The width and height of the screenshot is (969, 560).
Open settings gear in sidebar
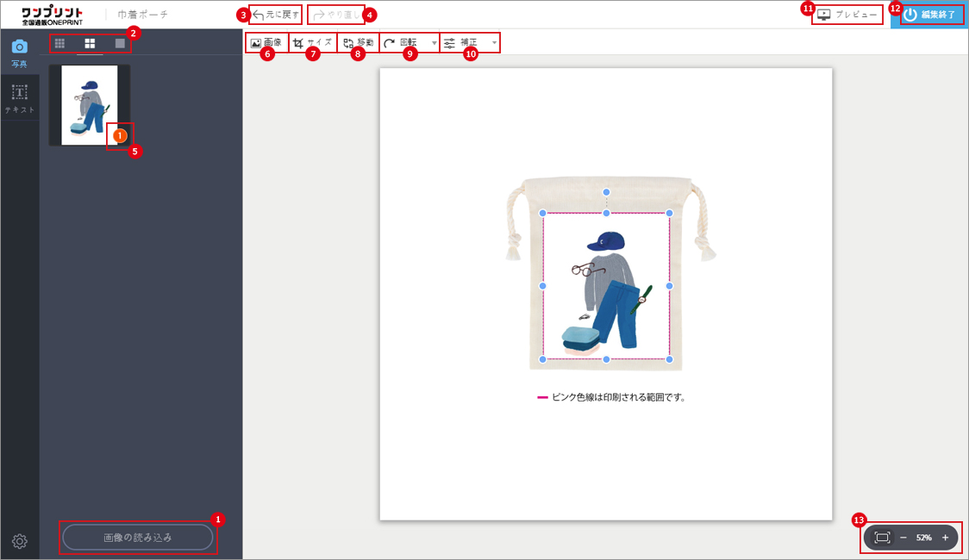click(19, 541)
